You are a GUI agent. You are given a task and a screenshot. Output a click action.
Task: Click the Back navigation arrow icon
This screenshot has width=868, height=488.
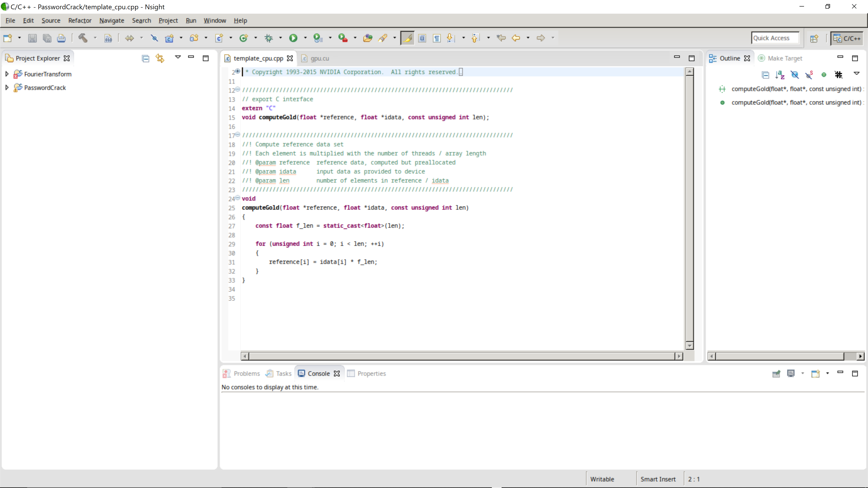tap(516, 38)
